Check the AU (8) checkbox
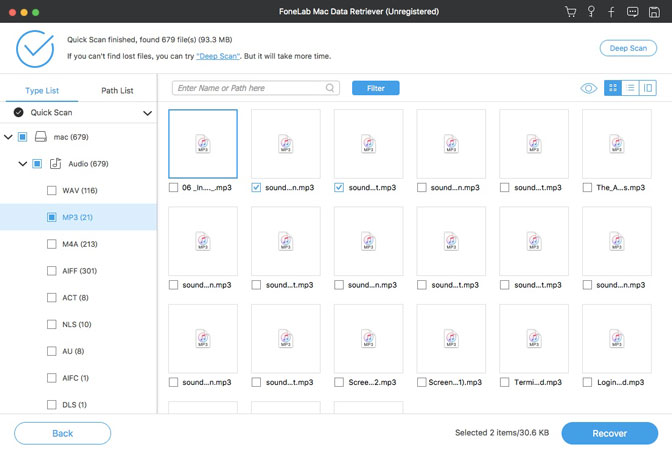 51,351
